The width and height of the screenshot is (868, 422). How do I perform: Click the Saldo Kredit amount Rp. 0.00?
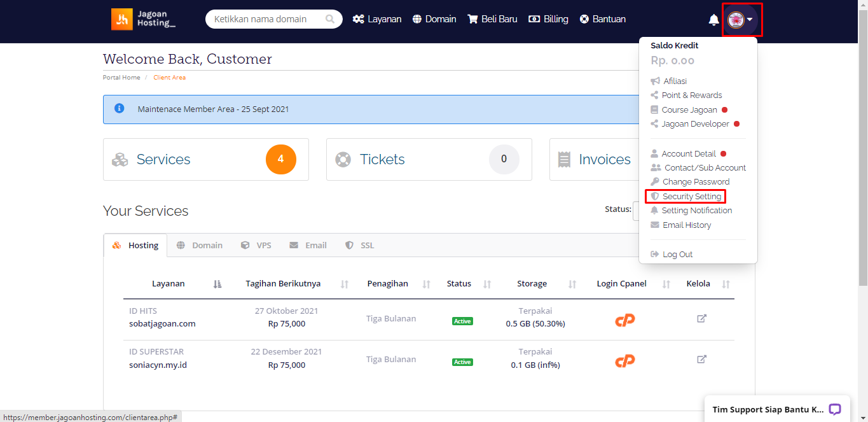[x=672, y=61]
